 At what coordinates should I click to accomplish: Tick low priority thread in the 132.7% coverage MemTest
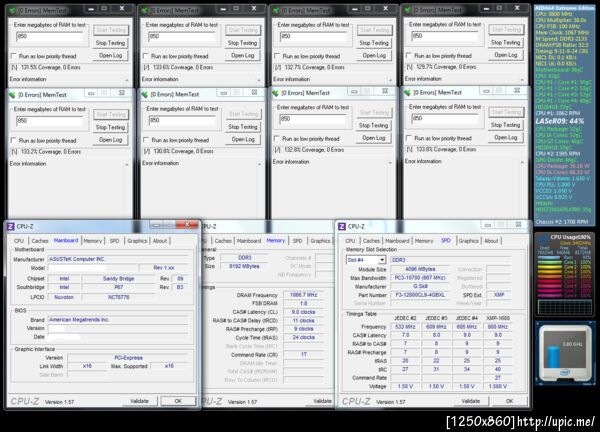[x=277, y=56]
